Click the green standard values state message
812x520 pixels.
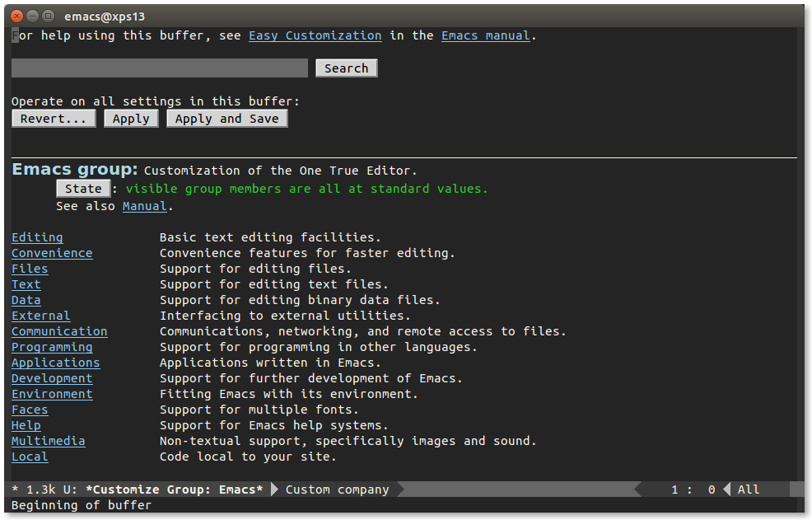click(307, 189)
